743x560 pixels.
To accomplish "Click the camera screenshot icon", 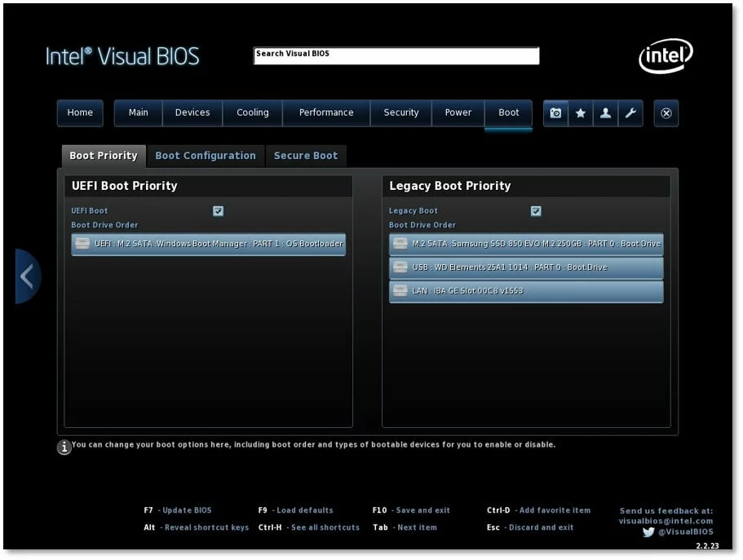I will coord(556,113).
